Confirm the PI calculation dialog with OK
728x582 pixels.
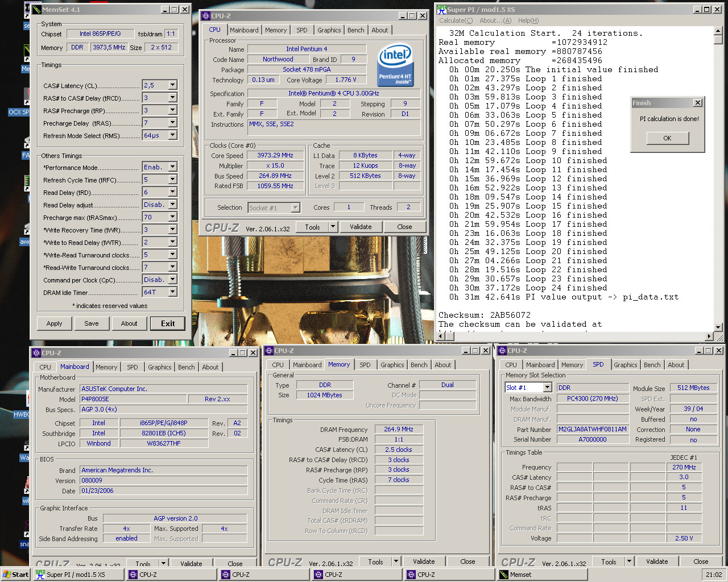pos(667,138)
